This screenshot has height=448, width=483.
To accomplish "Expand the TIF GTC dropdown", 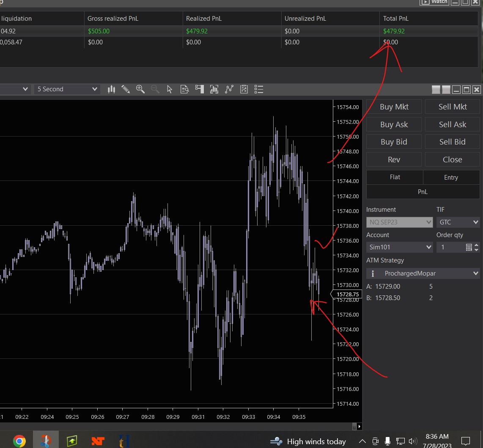I will [458, 222].
